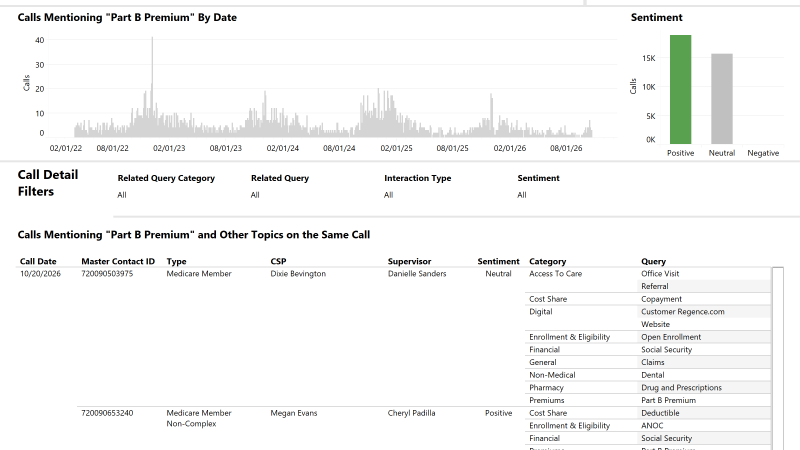
Task: Click the Supervisor column header
Action: tap(409, 261)
